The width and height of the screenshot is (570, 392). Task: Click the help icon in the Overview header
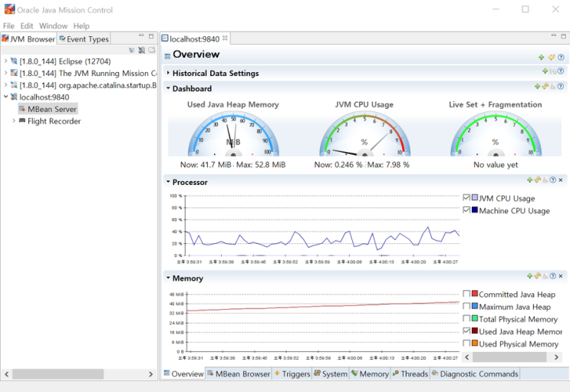[x=561, y=58]
